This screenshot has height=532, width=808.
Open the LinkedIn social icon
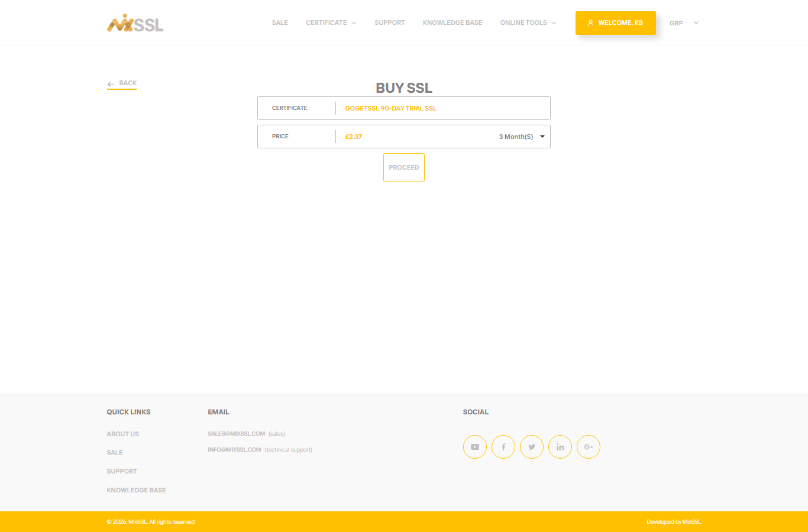click(x=560, y=447)
